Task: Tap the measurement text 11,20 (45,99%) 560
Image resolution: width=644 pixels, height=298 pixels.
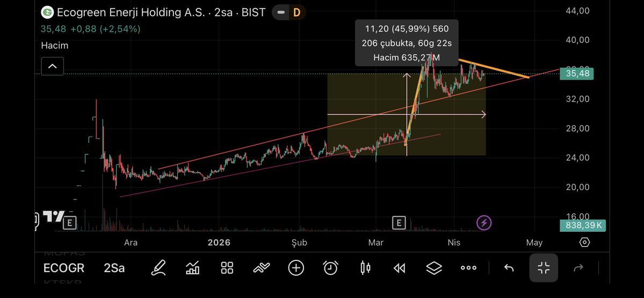Action: [407, 29]
